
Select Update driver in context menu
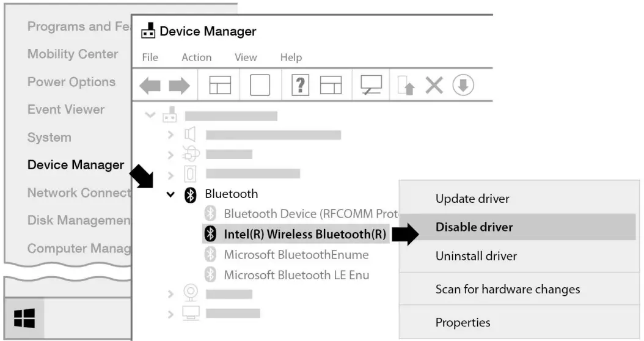[472, 199]
